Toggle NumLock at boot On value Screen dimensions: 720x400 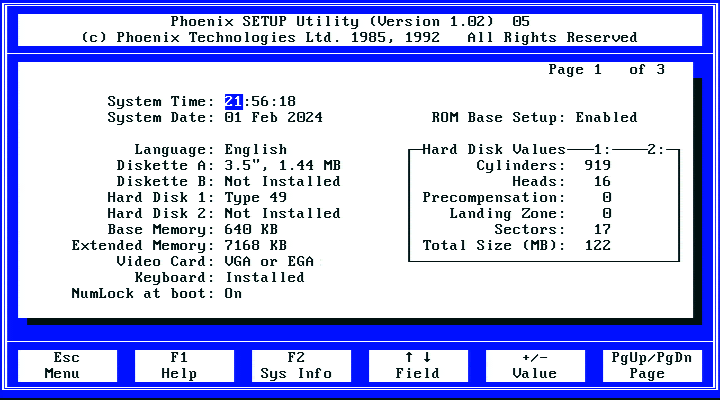click(x=233, y=293)
